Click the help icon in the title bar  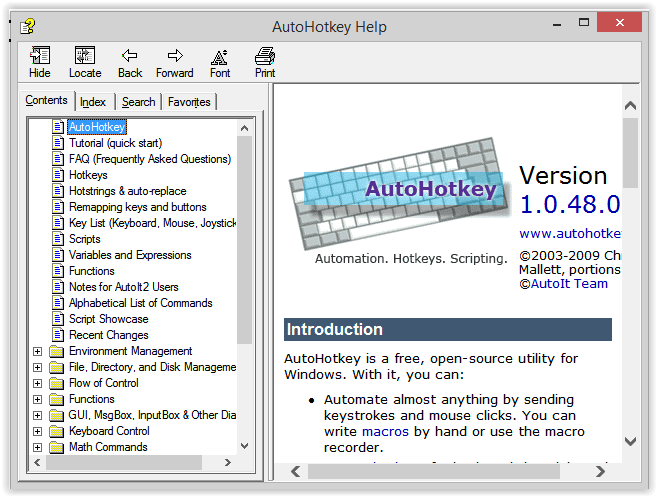[28, 26]
